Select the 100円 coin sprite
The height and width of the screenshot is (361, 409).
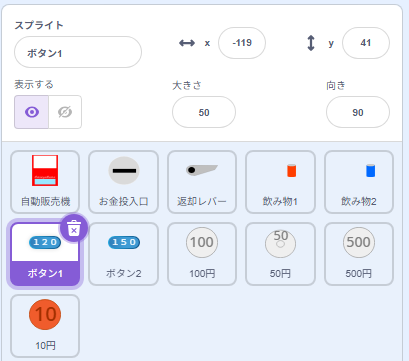coord(202,254)
